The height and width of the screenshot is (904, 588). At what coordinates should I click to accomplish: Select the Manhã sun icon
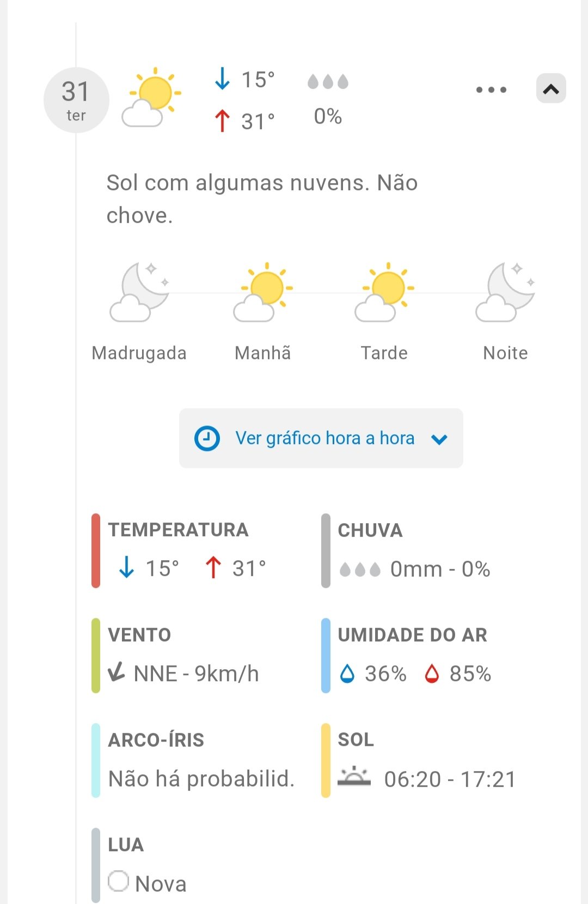[x=264, y=292]
